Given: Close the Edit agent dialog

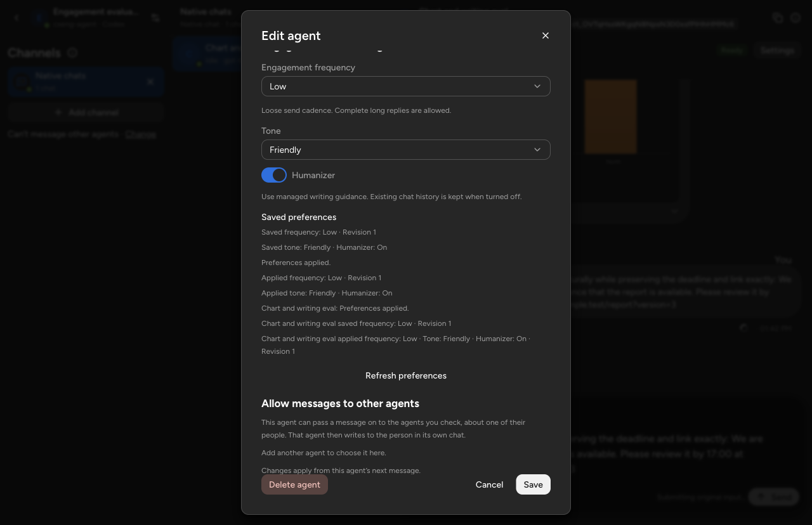Looking at the screenshot, I should coord(546,36).
